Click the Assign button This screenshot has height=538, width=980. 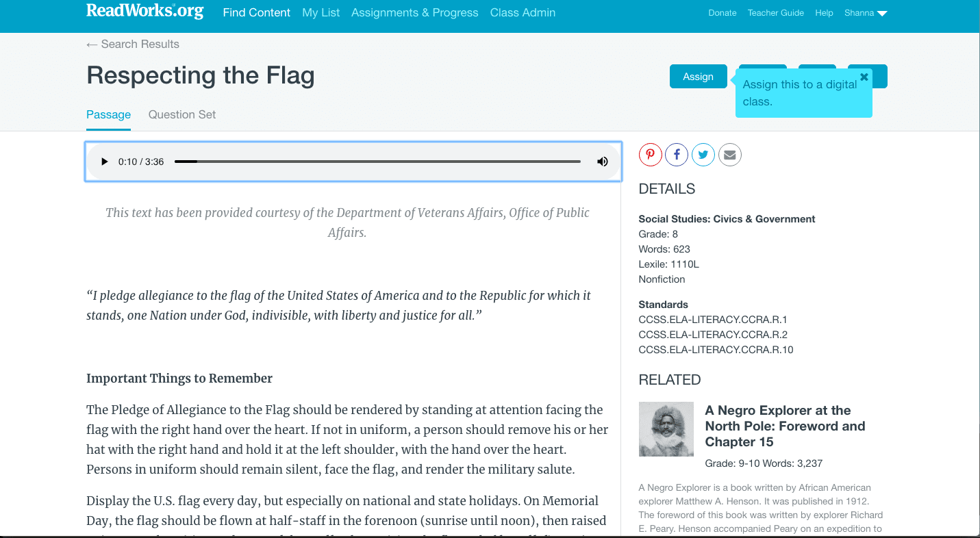pyautogui.click(x=698, y=77)
